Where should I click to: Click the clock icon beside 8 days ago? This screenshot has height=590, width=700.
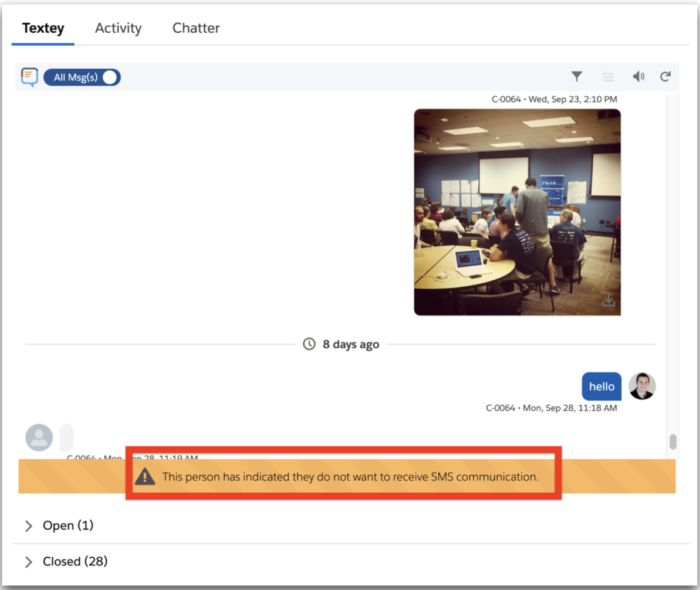click(x=309, y=344)
